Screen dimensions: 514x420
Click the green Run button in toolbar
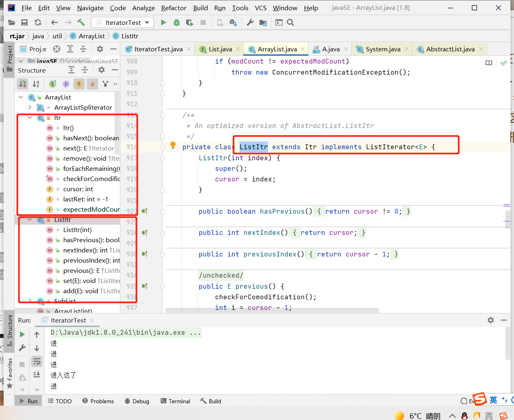163,22
